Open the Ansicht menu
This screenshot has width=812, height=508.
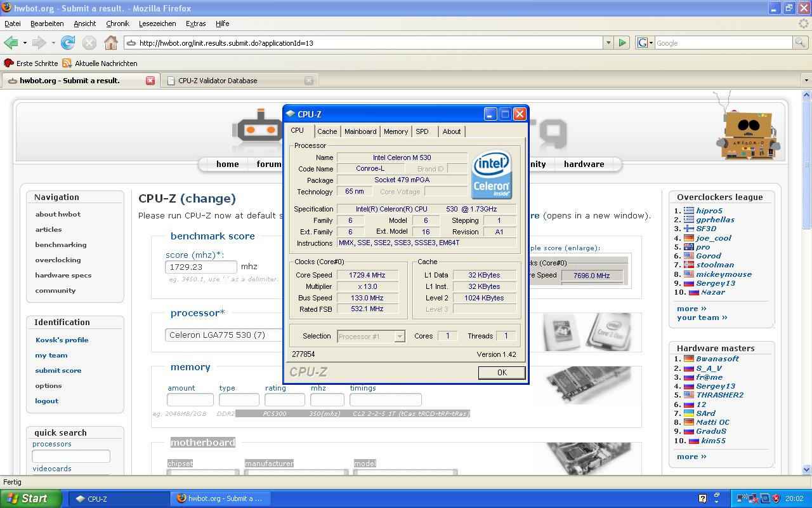click(85, 23)
